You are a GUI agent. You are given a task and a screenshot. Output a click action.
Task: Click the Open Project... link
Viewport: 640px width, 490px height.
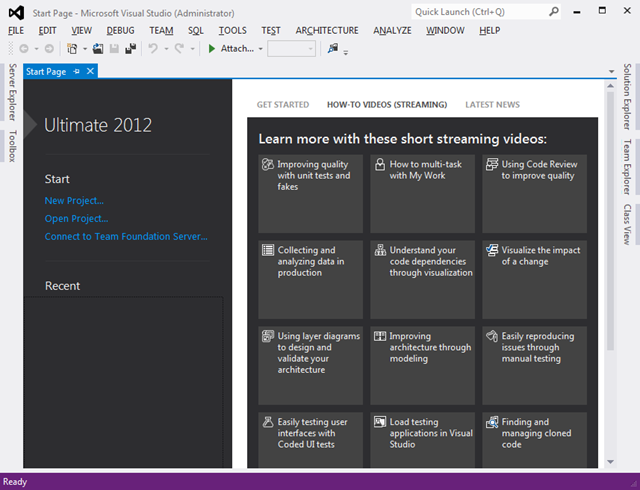76,218
